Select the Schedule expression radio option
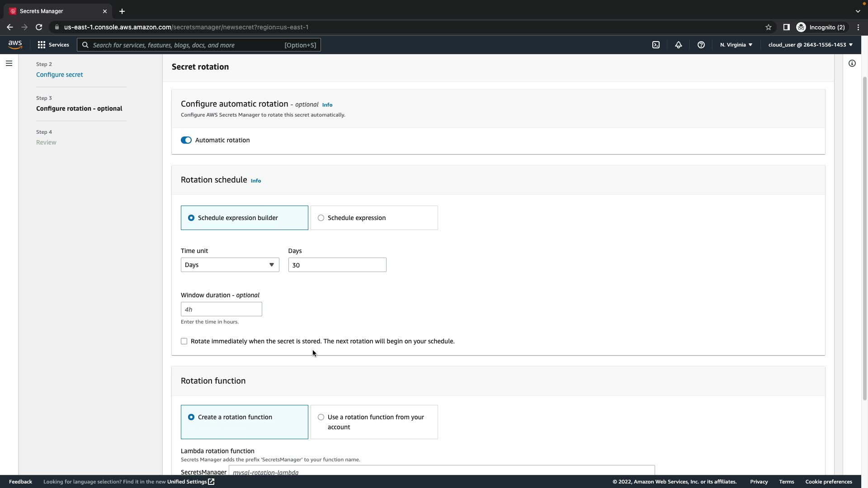 pyautogui.click(x=321, y=218)
